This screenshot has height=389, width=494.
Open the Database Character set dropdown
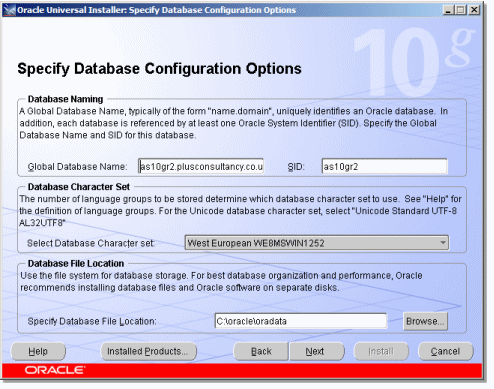coord(316,243)
